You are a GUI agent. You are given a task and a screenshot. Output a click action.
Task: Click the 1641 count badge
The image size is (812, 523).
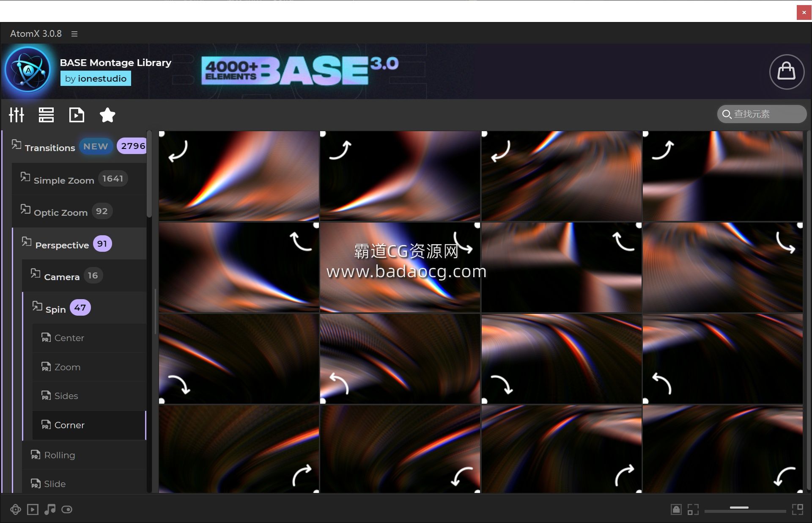113,179
